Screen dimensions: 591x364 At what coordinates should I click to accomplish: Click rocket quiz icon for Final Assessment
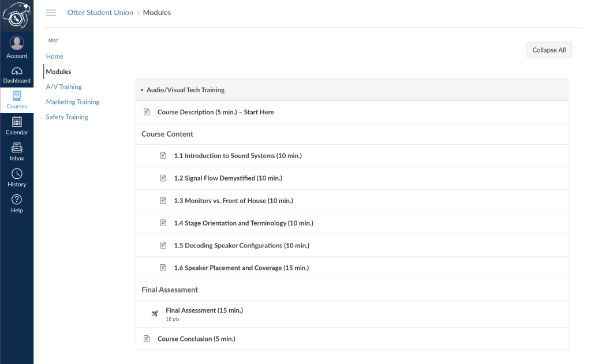(155, 313)
